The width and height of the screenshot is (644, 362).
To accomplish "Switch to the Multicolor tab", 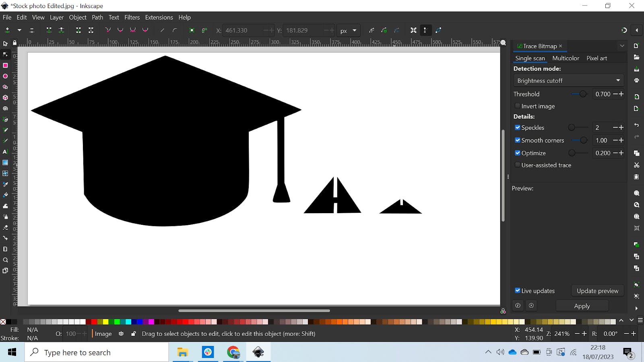I will point(566,58).
